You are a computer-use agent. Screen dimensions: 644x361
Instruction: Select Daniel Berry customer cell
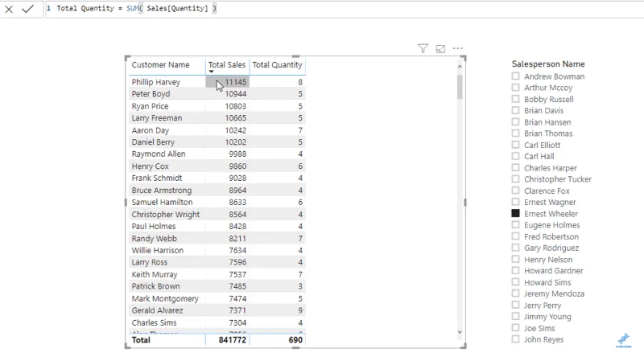tap(153, 142)
